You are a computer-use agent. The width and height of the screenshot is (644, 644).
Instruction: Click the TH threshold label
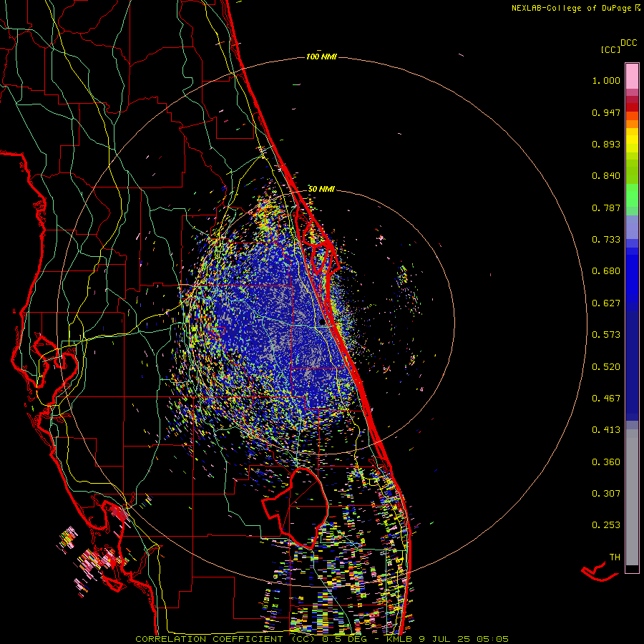[x=615, y=557]
